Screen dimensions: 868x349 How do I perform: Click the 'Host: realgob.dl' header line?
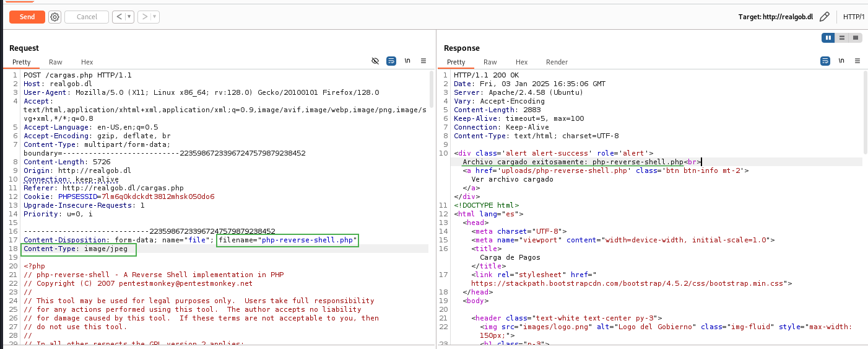pyautogui.click(x=58, y=84)
